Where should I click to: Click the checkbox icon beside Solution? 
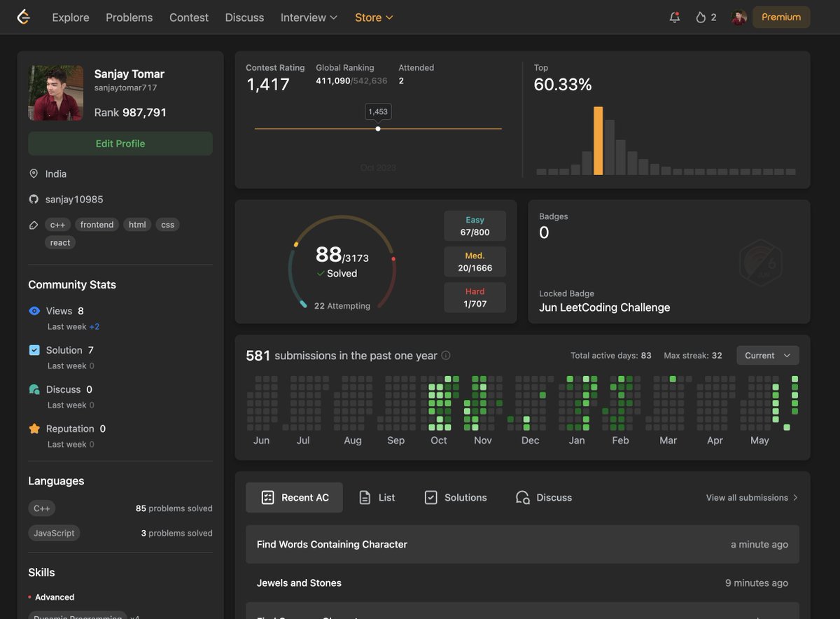(x=34, y=350)
